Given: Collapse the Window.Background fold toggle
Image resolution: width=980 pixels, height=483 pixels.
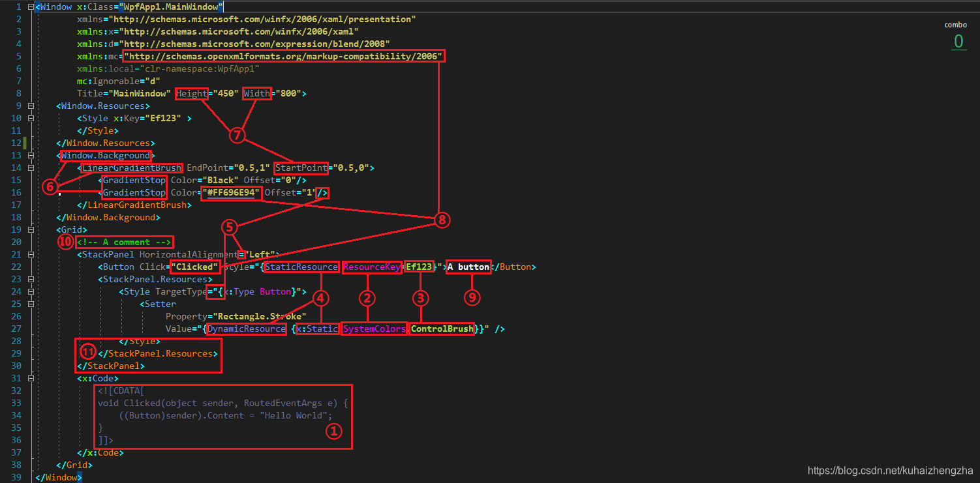Looking at the screenshot, I should 31,156.
